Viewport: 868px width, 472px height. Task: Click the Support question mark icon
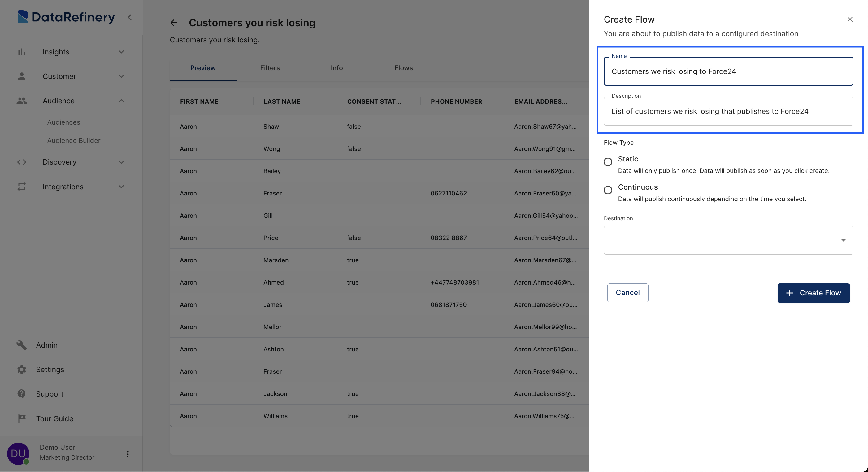(22, 394)
